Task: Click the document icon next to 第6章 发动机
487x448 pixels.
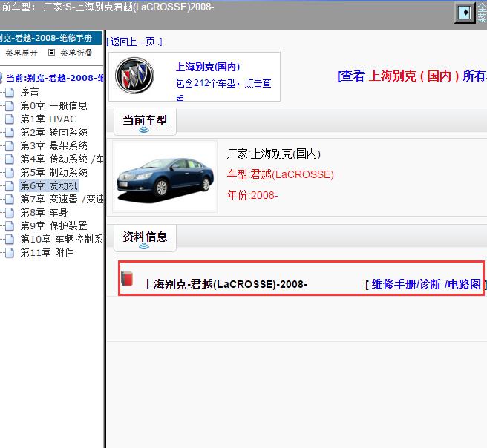Action: coord(10,185)
